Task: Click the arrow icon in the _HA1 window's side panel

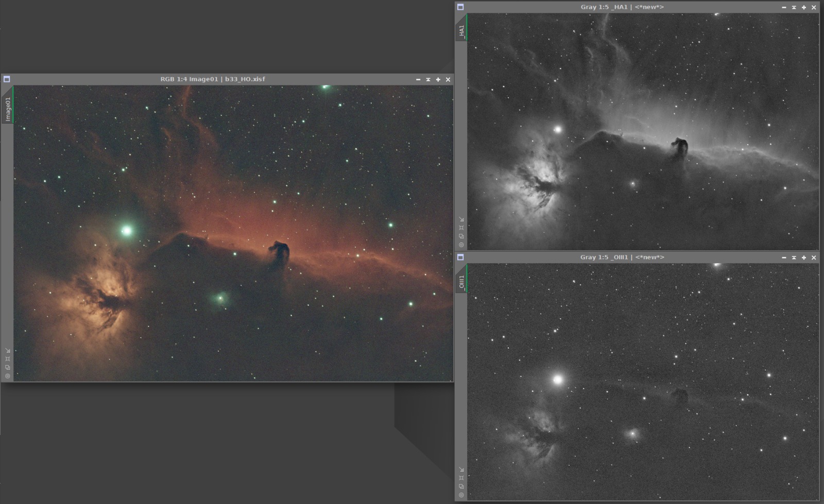Action: click(461, 220)
